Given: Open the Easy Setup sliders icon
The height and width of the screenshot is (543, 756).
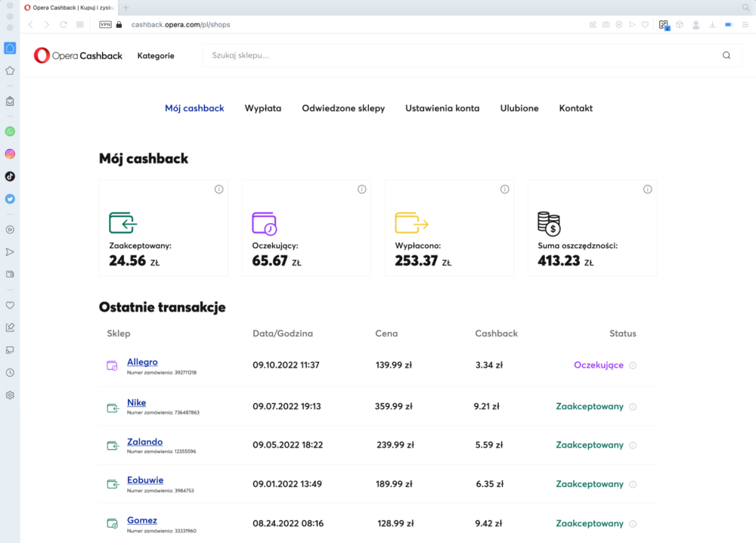Looking at the screenshot, I should pyautogui.click(x=745, y=25).
